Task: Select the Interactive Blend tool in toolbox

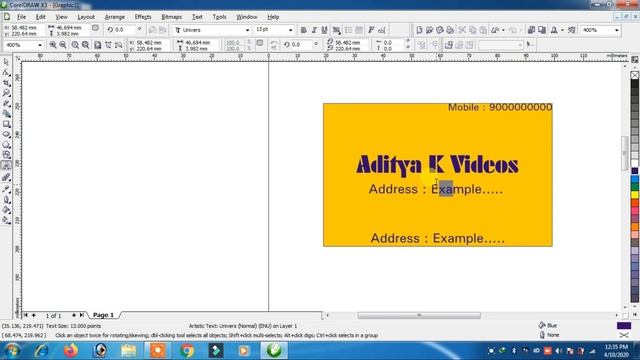Action: click(6, 178)
